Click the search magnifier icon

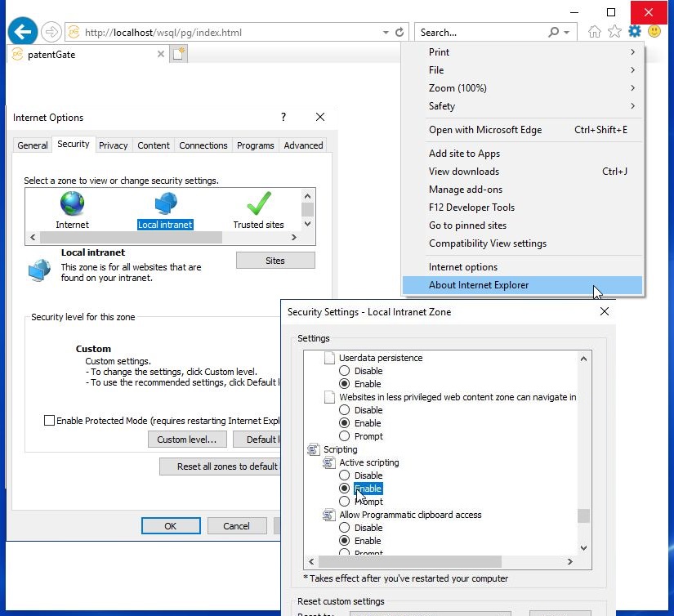click(x=554, y=32)
